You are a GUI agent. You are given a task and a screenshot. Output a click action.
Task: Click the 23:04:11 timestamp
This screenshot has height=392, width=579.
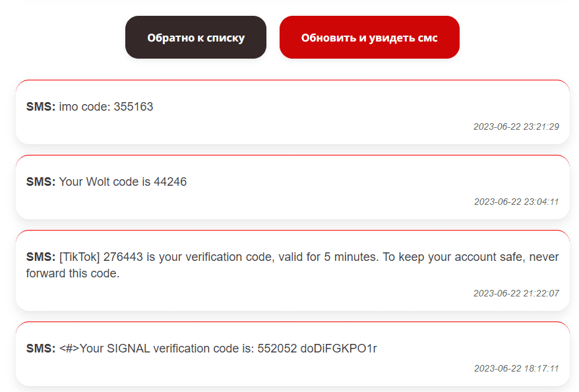click(x=516, y=202)
